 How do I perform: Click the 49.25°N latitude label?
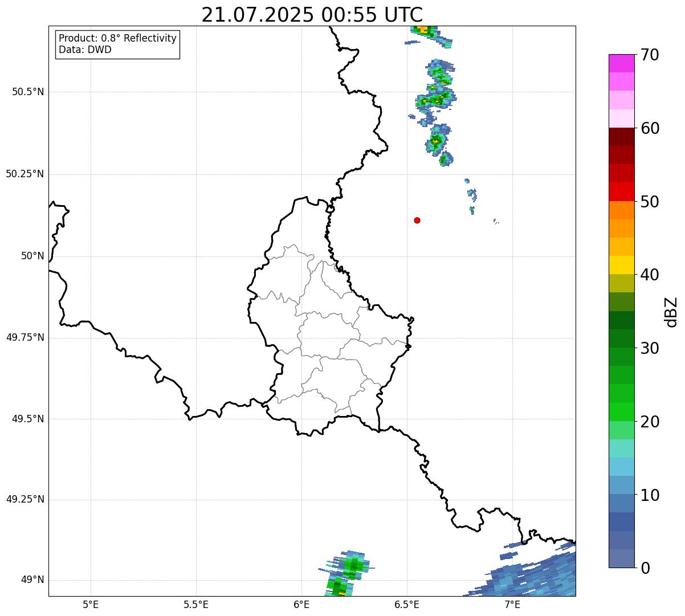pos(25,499)
